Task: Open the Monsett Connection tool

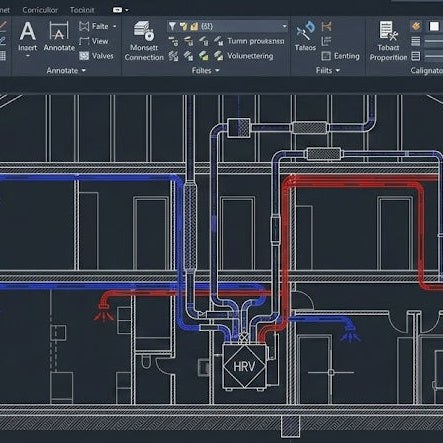Action: tap(144, 31)
